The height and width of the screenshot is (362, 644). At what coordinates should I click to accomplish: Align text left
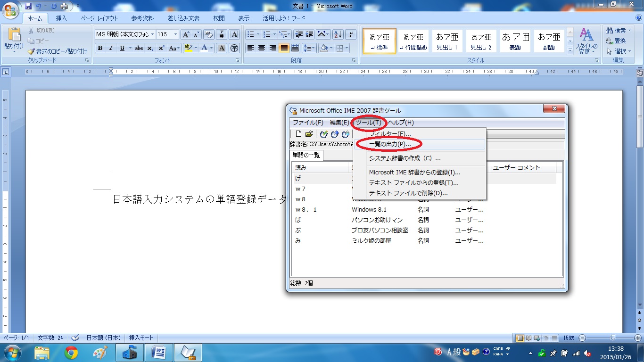[251, 48]
